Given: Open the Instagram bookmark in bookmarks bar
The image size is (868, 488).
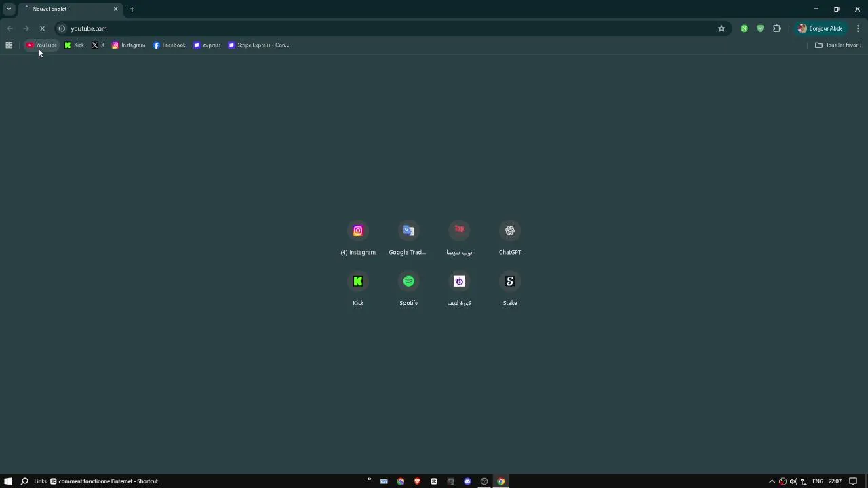Looking at the screenshot, I should (129, 45).
